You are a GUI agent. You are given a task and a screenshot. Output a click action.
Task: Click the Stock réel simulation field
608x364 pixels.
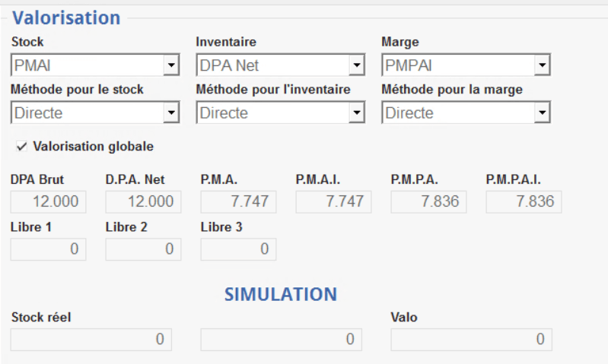click(91, 340)
